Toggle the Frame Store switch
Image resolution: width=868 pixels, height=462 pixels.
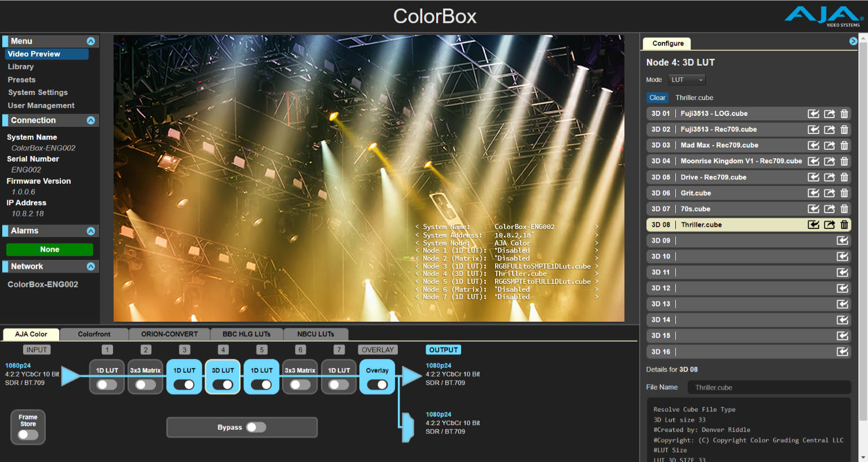point(27,435)
